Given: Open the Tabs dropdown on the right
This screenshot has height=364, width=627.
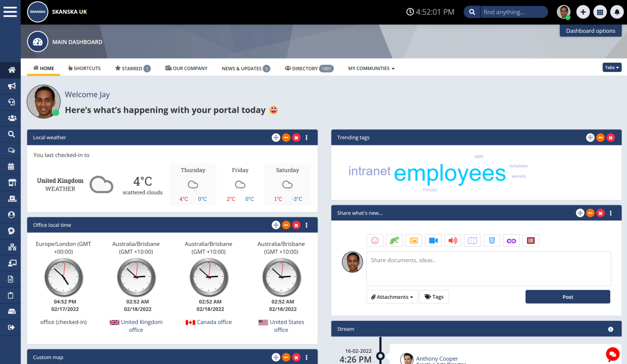Looking at the screenshot, I should pyautogui.click(x=611, y=68).
